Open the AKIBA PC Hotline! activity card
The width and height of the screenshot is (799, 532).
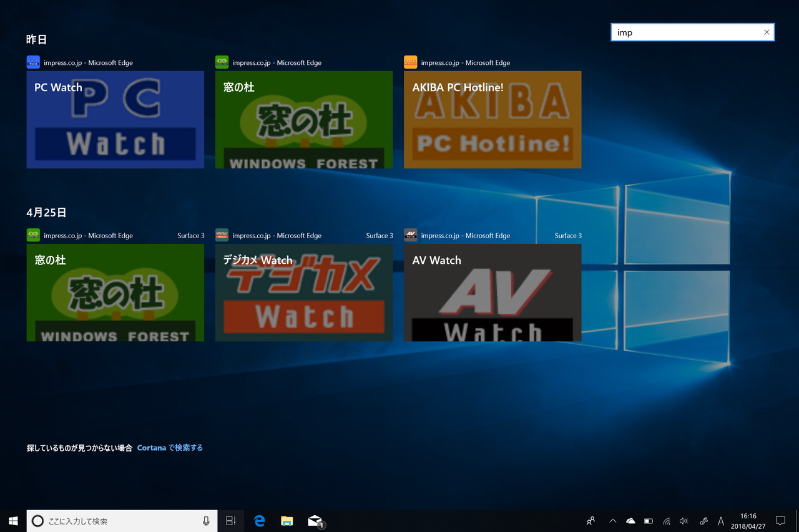[493, 120]
